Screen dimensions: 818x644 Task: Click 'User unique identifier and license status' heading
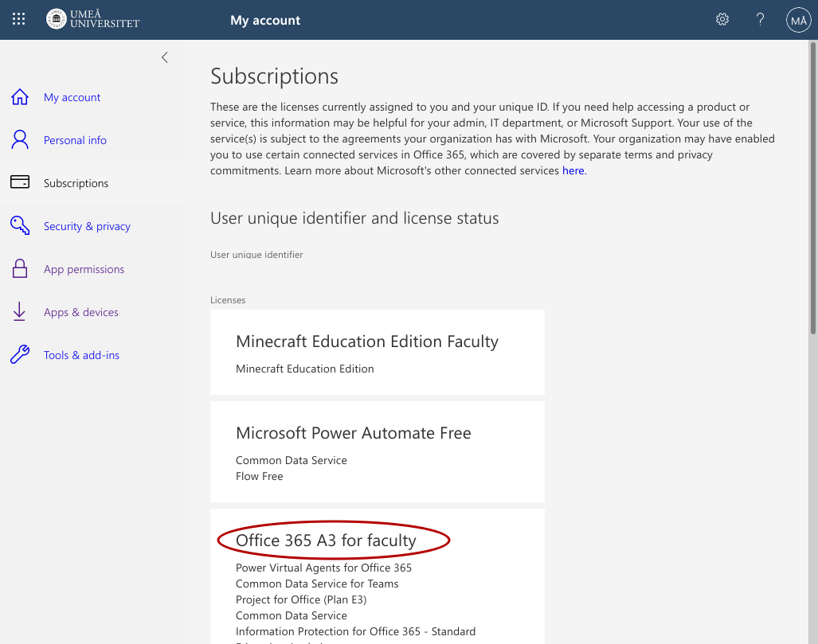(x=354, y=218)
